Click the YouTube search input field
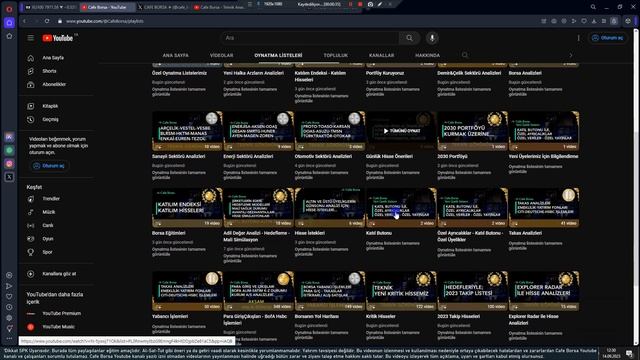The height and width of the screenshot is (360, 640). click(309, 38)
